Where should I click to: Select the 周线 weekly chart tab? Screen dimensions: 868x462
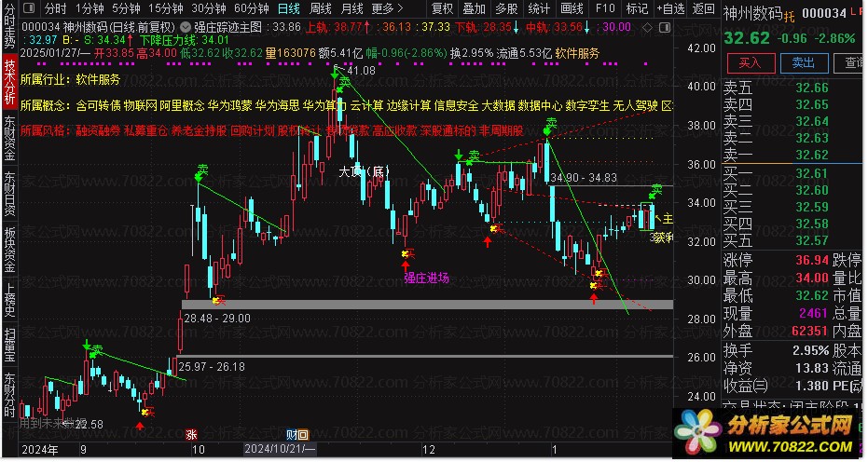pos(321,8)
